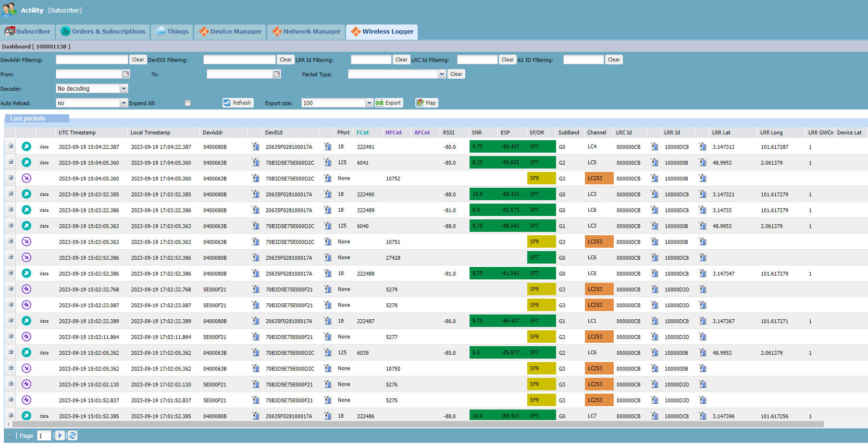868x446 pixels.
Task: Open the From date calendar picker
Action: coord(126,74)
